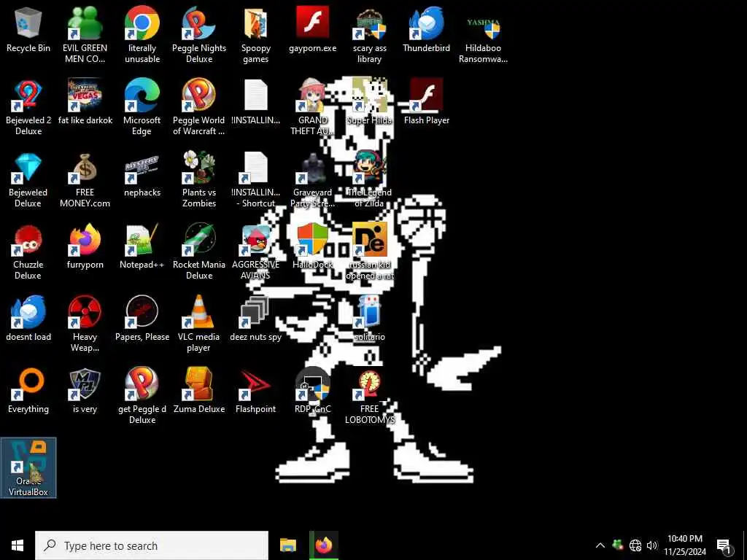Image resolution: width=747 pixels, height=560 pixels.
Task: Switch to Firefox on the taskbar
Action: 324,545
